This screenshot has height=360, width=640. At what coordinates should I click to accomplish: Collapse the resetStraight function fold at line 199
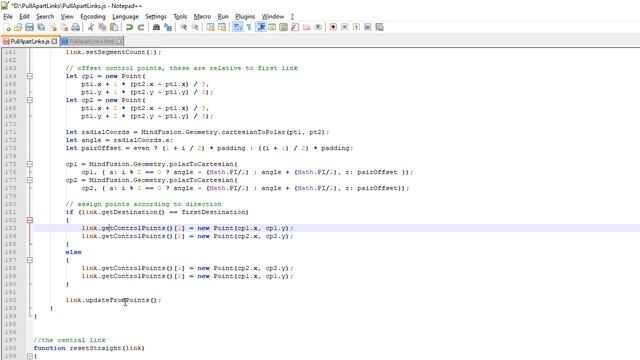[x=30, y=356]
